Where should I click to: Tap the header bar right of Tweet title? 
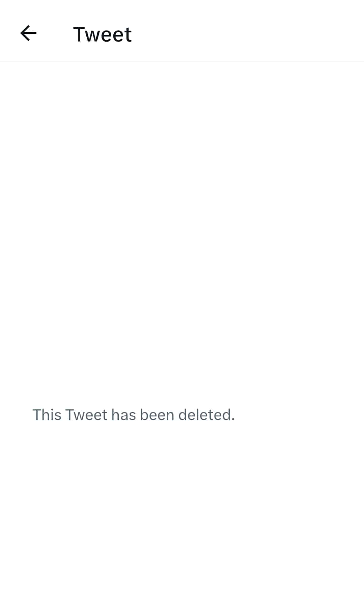(248, 34)
